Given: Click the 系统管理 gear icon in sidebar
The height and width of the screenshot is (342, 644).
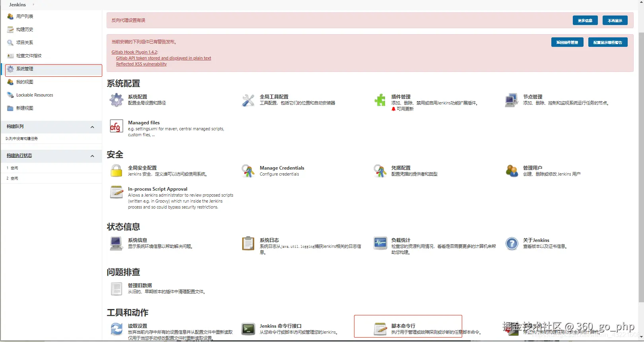Looking at the screenshot, I should 10,69.
